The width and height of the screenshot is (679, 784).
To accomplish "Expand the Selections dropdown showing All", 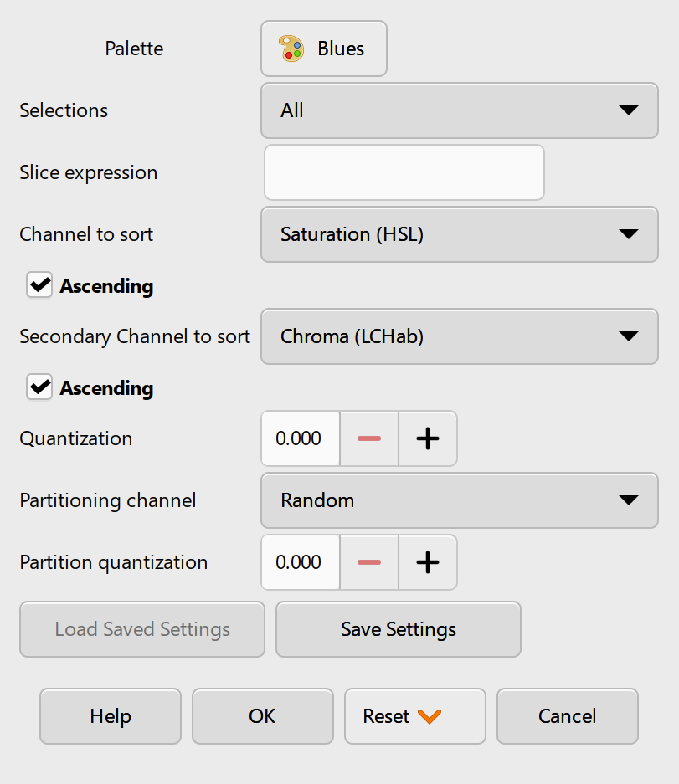I will pos(459,110).
